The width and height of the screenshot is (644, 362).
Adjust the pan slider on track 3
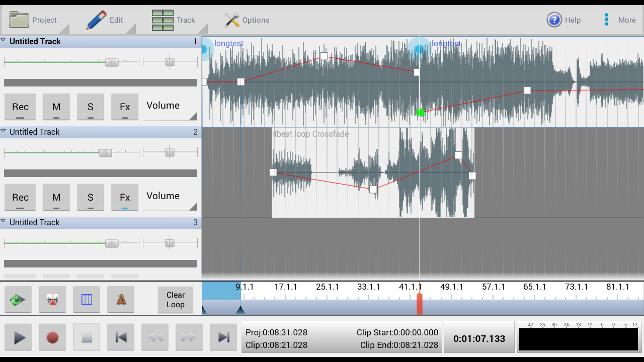[x=170, y=242]
